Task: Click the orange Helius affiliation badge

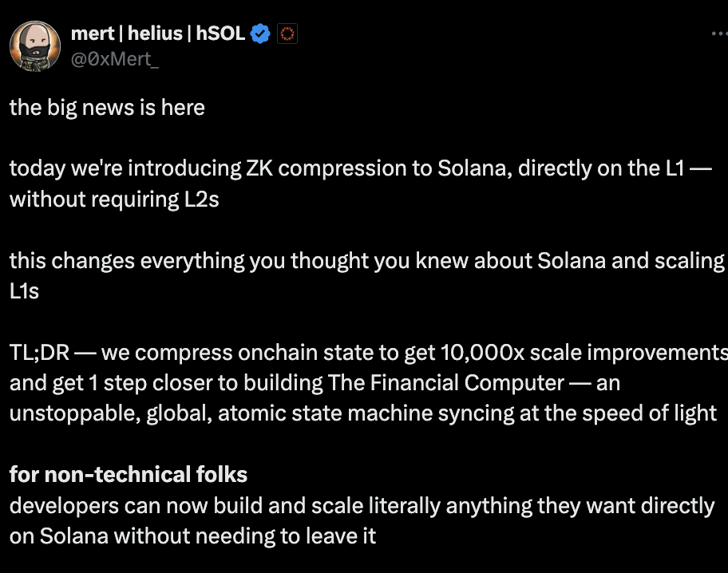Action: tap(287, 34)
